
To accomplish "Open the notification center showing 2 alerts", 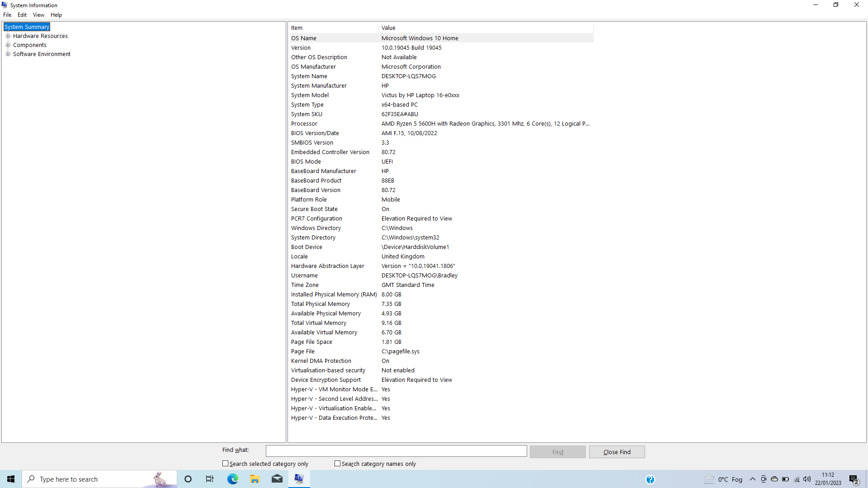I will tap(854, 479).
